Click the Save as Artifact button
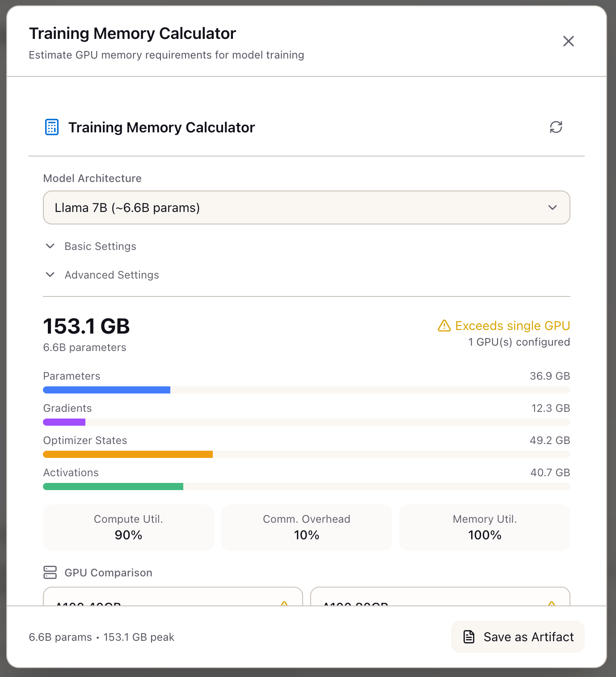This screenshot has width=616, height=677. [517, 637]
